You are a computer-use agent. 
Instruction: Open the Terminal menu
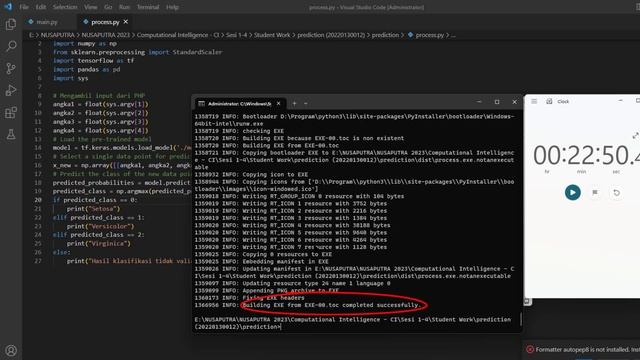coord(148,7)
